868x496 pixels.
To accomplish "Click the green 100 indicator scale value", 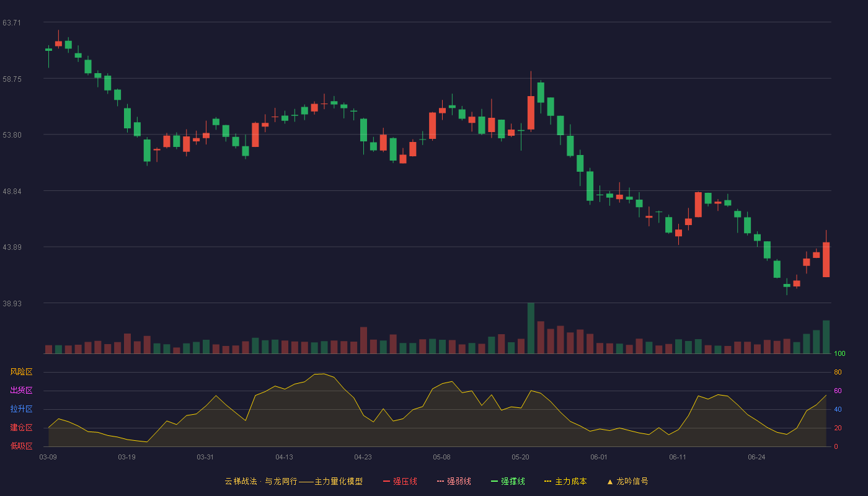I will pyautogui.click(x=839, y=354).
